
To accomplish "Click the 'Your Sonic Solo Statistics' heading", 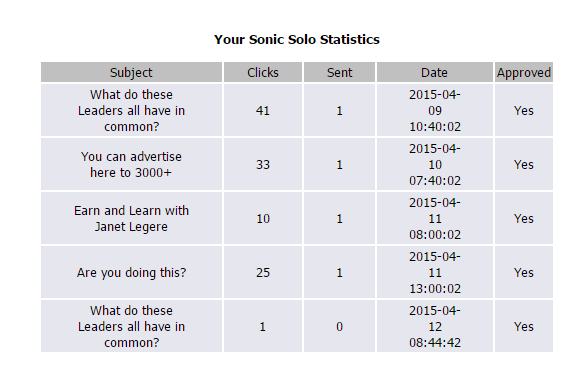I will pyautogui.click(x=297, y=39).
